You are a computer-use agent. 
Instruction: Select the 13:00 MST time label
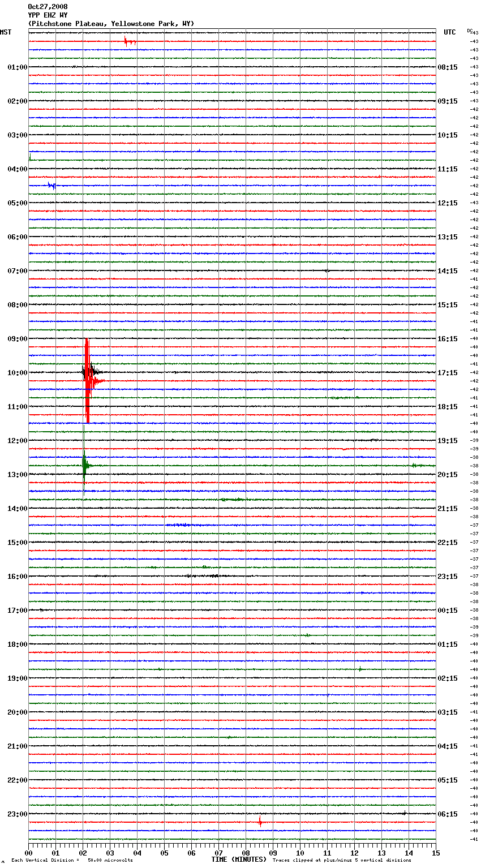18,475
